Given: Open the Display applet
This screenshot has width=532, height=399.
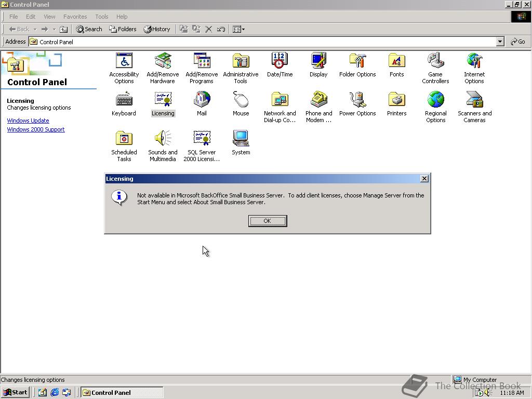Looking at the screenshot, I should click(318, 65).
